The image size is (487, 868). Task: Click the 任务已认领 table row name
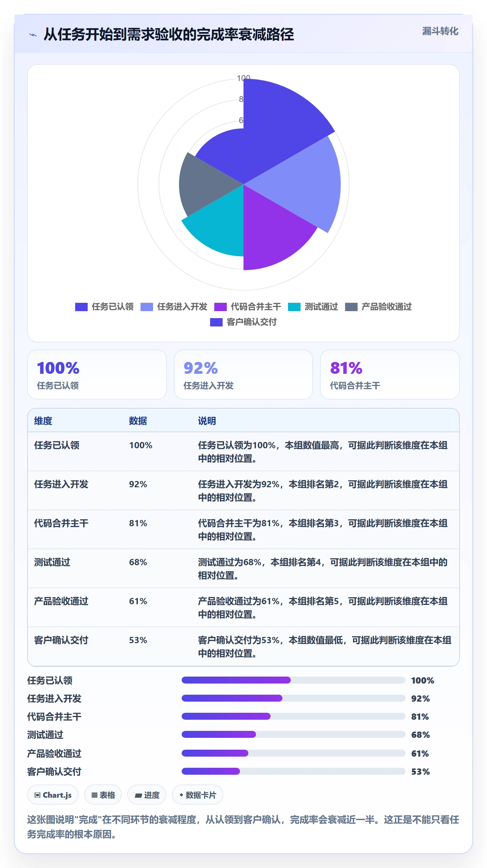click(x=57, y=445)
